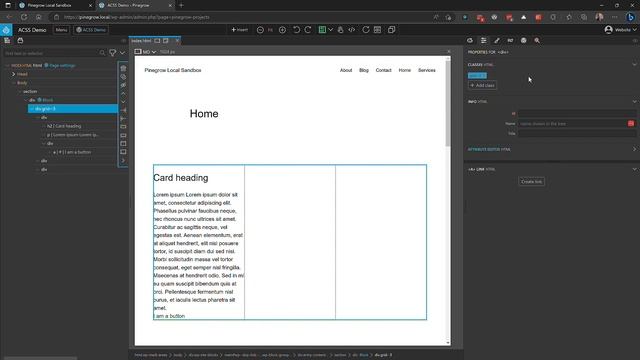Collapse the Classes section
The image size is (640, 360).
634,64
